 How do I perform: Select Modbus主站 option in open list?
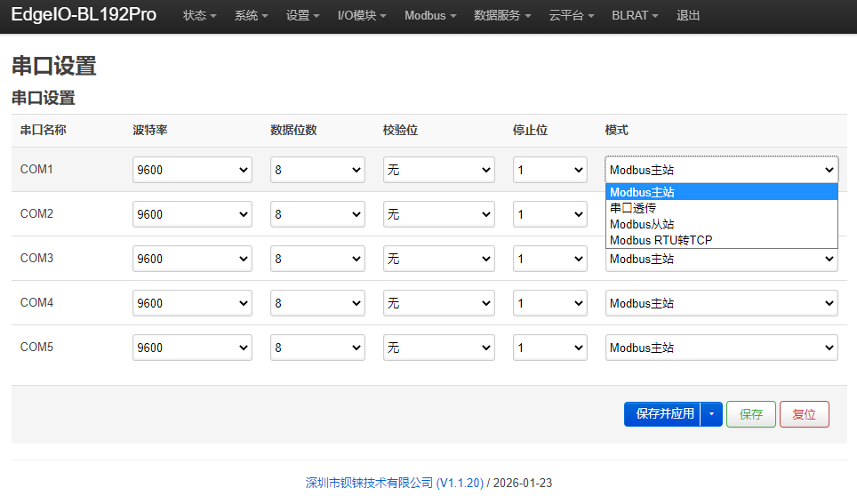(x=722, y=192)
